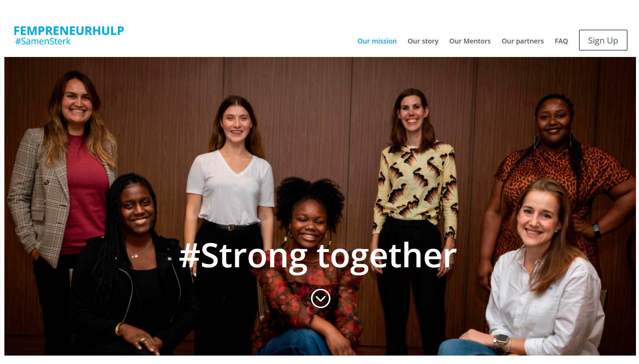
Task: Click the #Strong together hero heading
Action: click(x=318, y=256)
